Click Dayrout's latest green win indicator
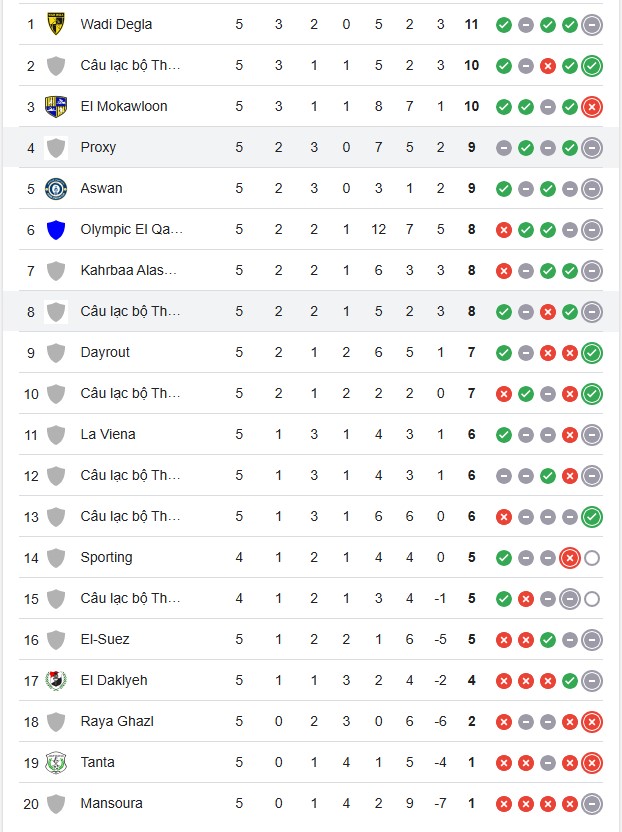This screenshot has height=832, width=622. click(592, 353)
